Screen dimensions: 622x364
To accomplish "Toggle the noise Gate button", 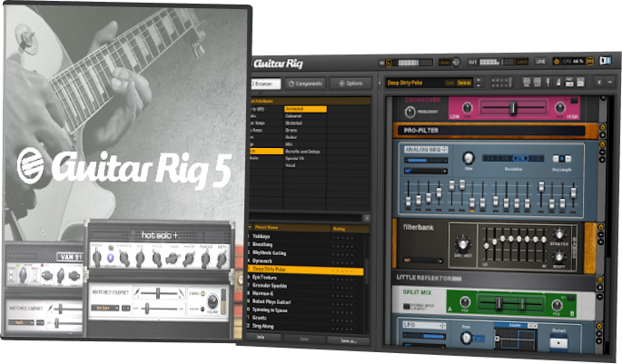I will pyautogui.click(x=444, y=63).
